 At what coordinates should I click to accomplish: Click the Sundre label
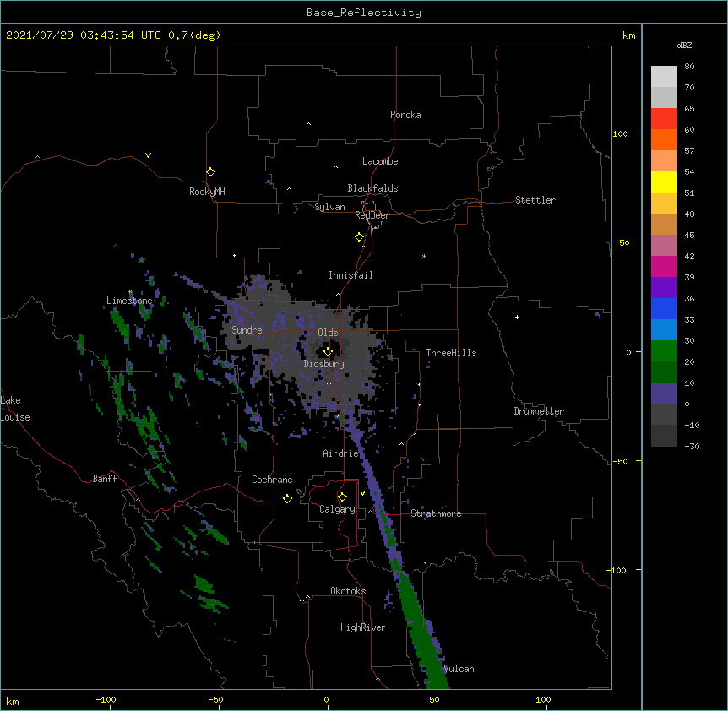[247, 330]
